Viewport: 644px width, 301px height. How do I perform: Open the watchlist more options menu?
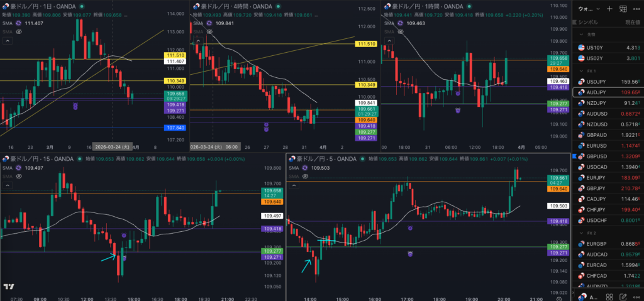click(x=636, y=9)
